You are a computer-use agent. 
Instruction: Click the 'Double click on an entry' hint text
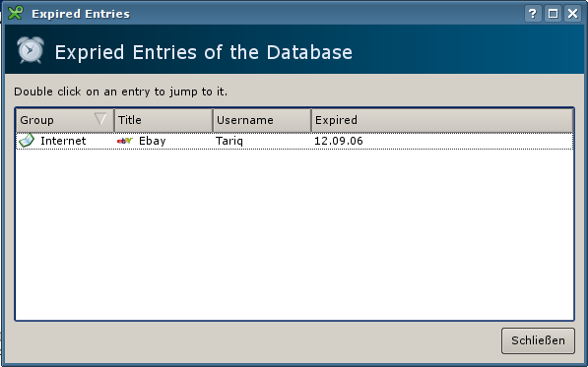pyautogui.click(x=121, y=92)
